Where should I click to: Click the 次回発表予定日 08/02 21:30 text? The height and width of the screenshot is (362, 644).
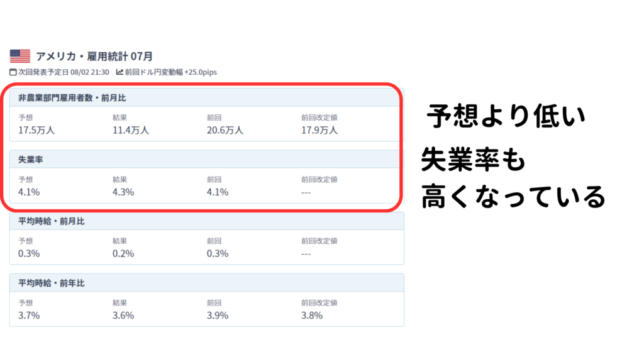click(63, 73)
